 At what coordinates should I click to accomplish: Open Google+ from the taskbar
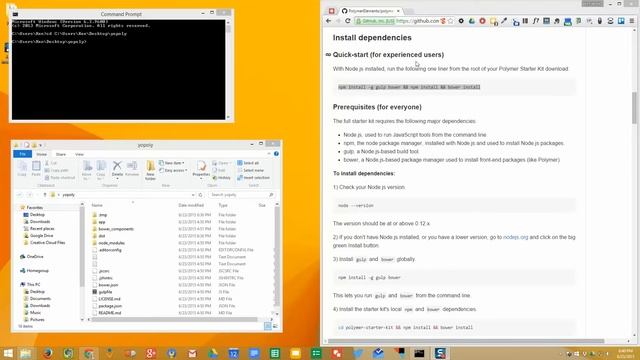151,353
